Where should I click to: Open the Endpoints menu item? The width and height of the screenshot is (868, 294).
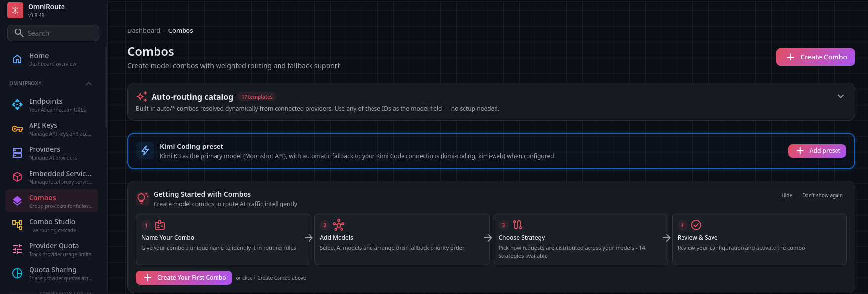coord(52,105)
